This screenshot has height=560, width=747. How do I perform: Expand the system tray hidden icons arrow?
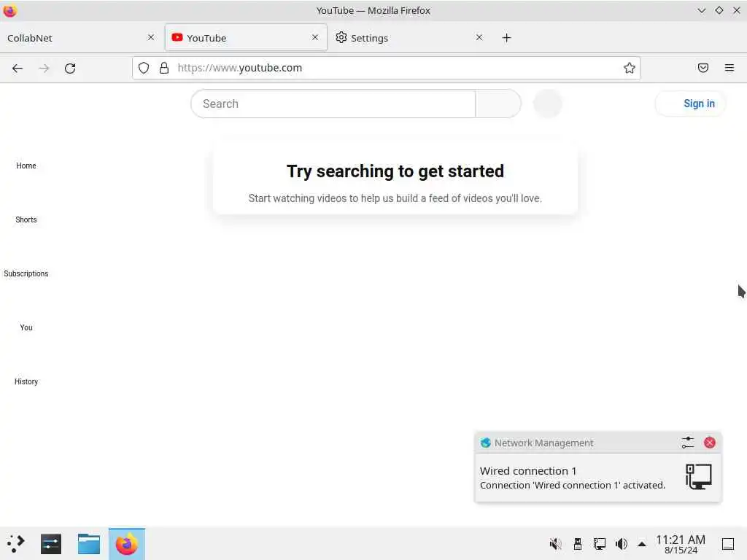(x=642, y=544)
